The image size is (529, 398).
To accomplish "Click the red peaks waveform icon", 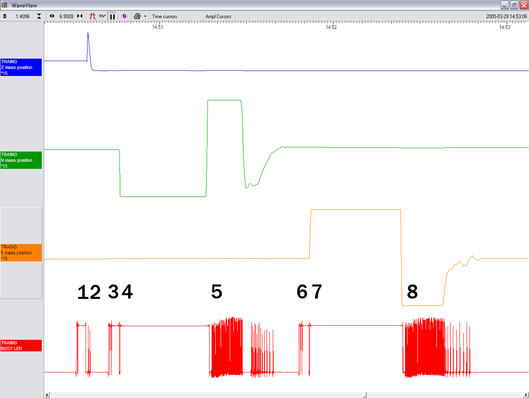I will [92, 16].
